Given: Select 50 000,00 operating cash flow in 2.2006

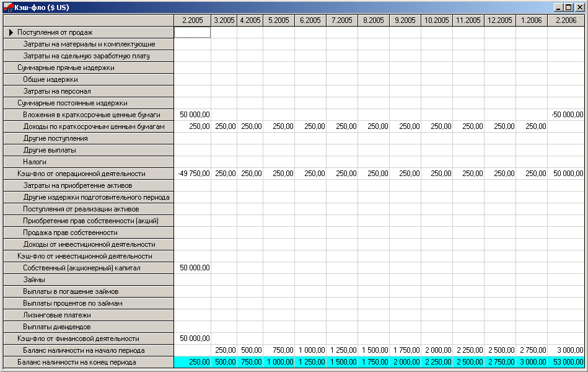Looking at the screenshot, I should tap(566, 174).
